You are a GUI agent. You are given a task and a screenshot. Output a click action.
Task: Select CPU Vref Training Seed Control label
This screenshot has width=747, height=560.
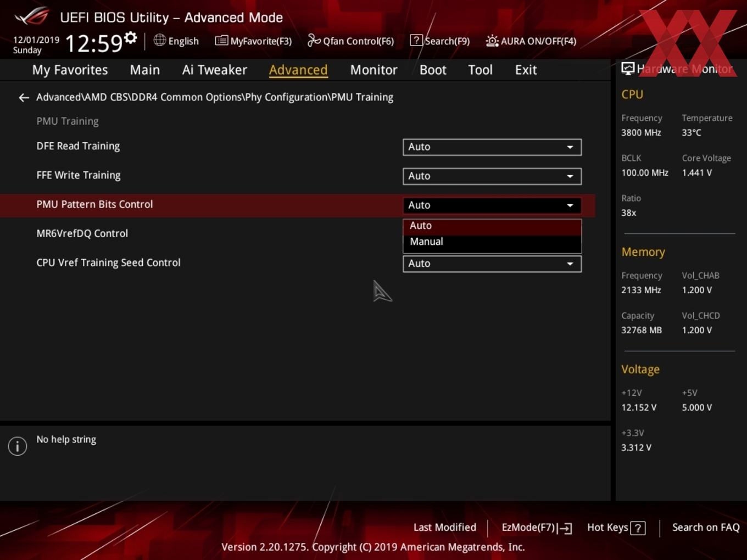click(108, 262)
